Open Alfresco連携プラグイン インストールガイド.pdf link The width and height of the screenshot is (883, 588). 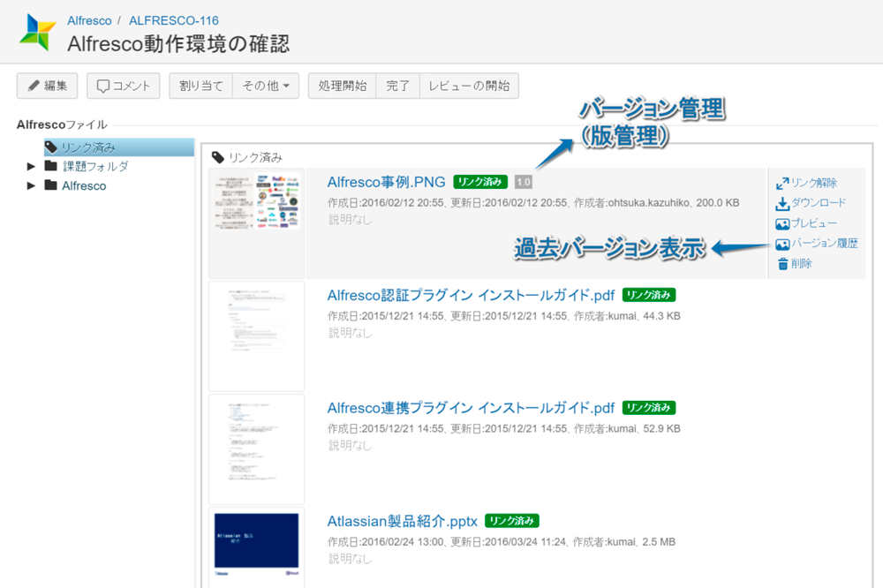tap(471, 408)
